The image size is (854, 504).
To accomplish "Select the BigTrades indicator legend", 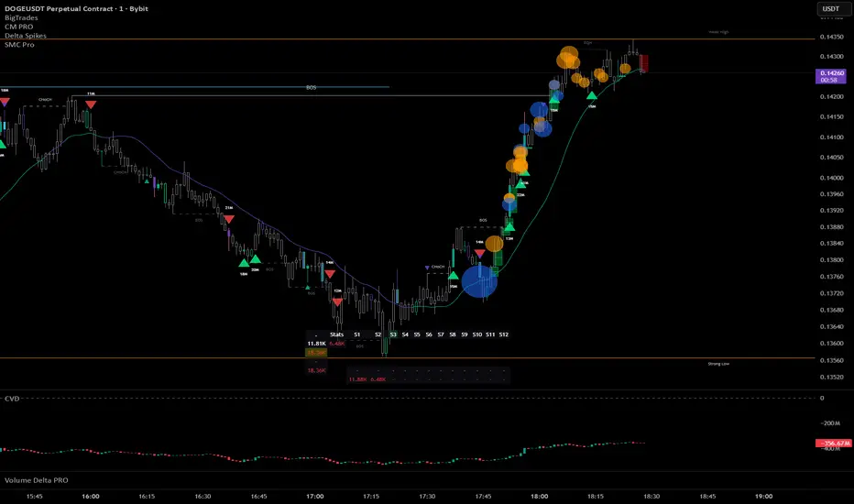I will point(21,18).
